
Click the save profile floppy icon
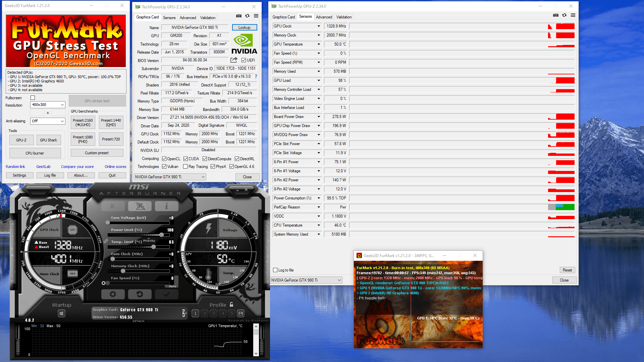240,313
